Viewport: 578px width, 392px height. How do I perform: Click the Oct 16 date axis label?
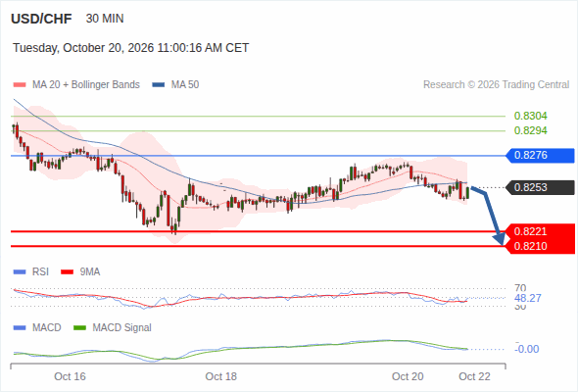70,376
